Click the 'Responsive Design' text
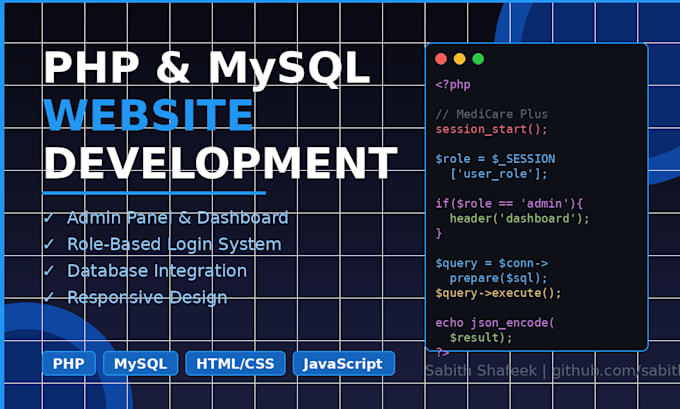The width and height of the screenshot is (680, 409). [147, 298]
